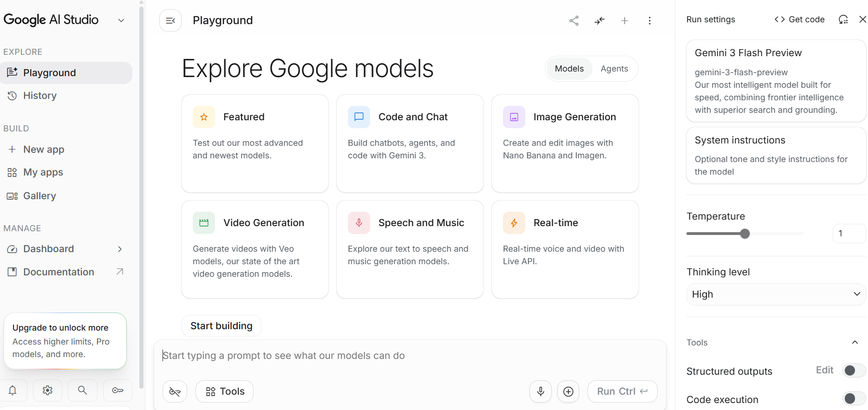This screenshot has height=410, width=868.
Task: Click the search magnifier icon
Action: [82, 390]
